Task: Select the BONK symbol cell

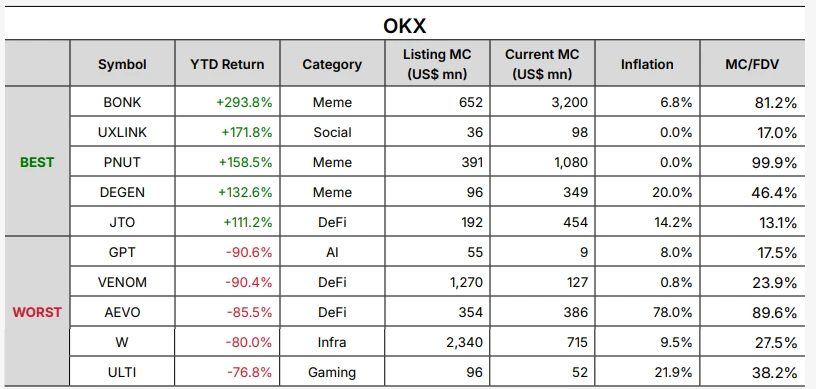Action: (122, 102)
